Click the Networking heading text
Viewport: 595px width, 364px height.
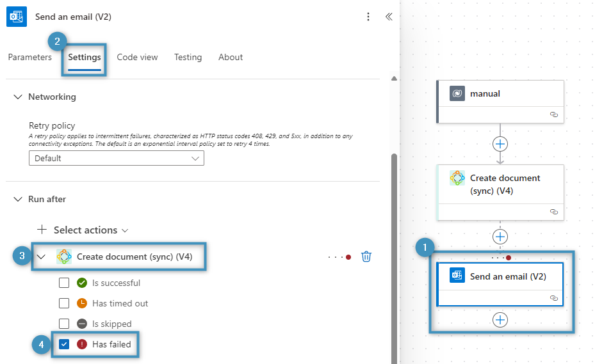[52, 97]
